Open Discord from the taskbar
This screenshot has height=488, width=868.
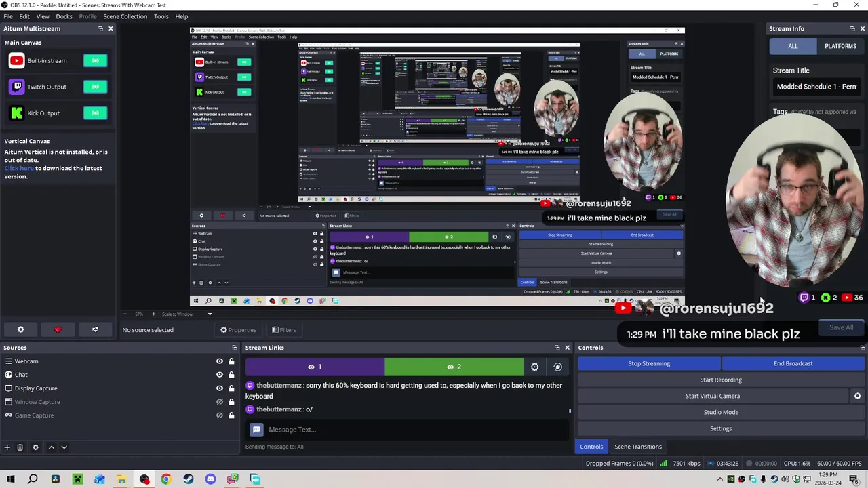click(210, 479)
